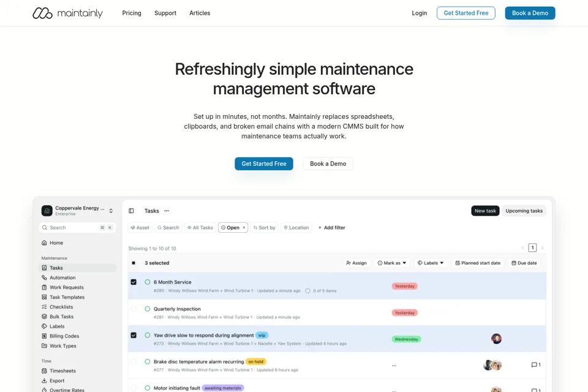Toggle the sidebar panel icon
This screenshot has width=588, height=392.
[131, 211]
